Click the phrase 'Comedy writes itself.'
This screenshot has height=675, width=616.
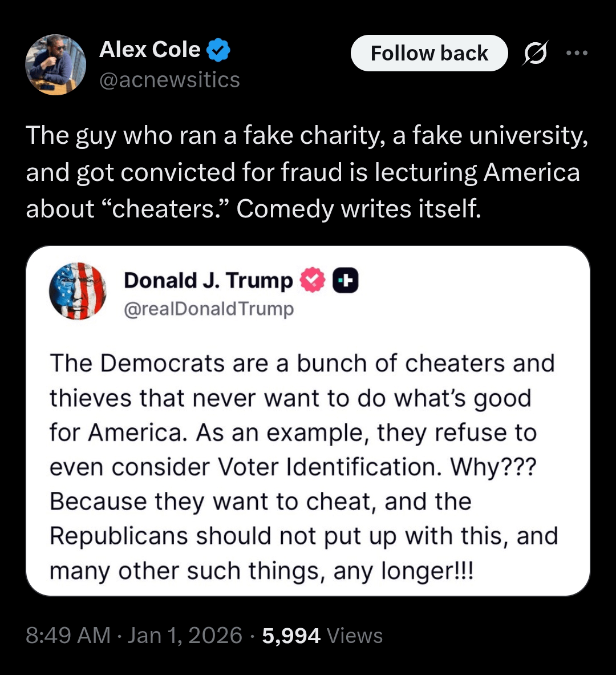click(x=359, y=209)
